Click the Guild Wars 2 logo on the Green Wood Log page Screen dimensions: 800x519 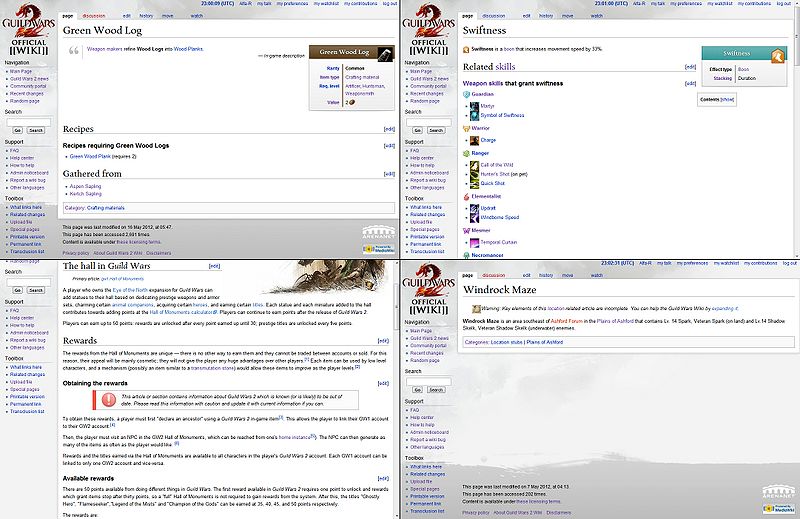tap(29, 30)
